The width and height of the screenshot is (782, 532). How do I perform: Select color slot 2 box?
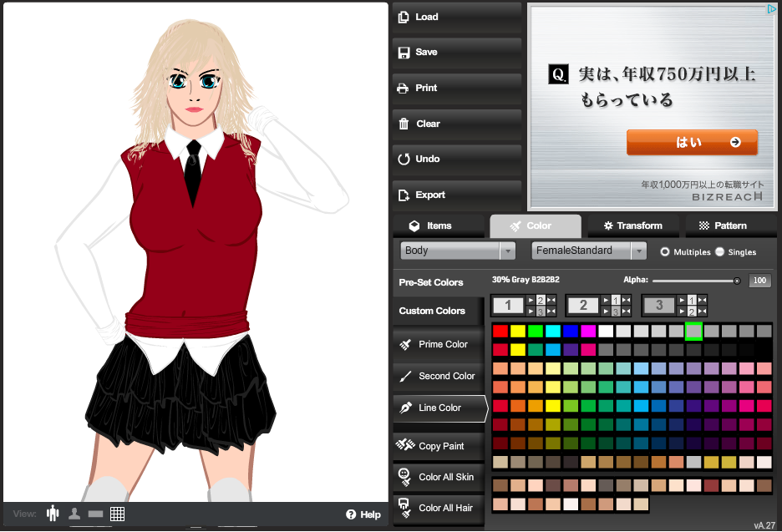point(583,306)
